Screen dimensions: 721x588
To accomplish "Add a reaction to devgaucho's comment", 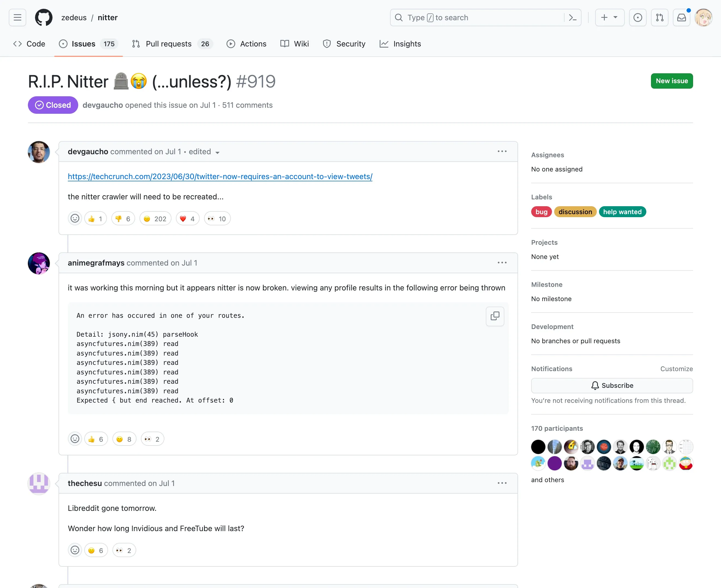I will coord(75,219).
